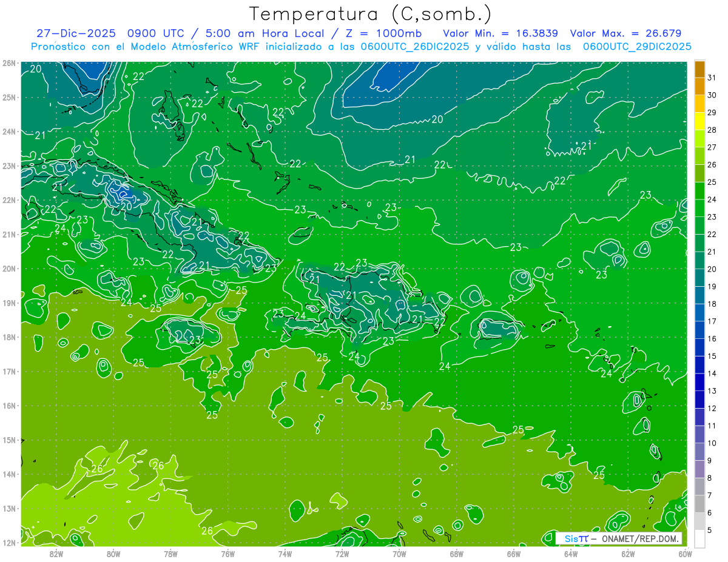Image resolution: width=728 pixels, height=562 pixels.
Task: Click the '5' label on the color scale
Action: [710, 530]
